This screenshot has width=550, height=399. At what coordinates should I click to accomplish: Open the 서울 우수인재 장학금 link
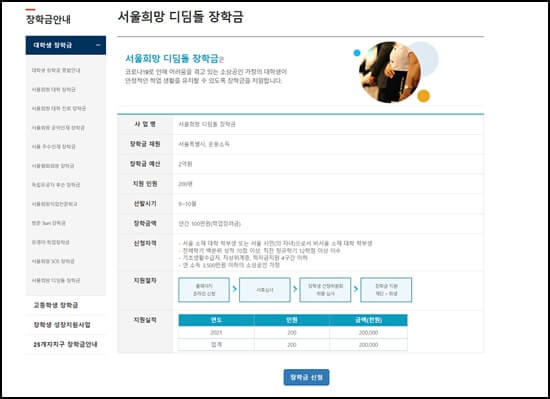tap(53, 147)
